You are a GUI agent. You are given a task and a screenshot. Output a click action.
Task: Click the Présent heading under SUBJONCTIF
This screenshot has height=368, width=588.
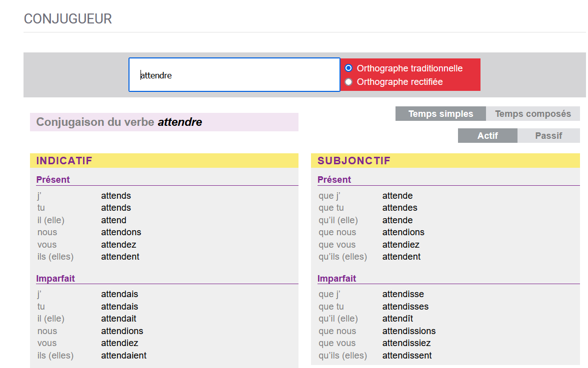click(x=334, y=180)
